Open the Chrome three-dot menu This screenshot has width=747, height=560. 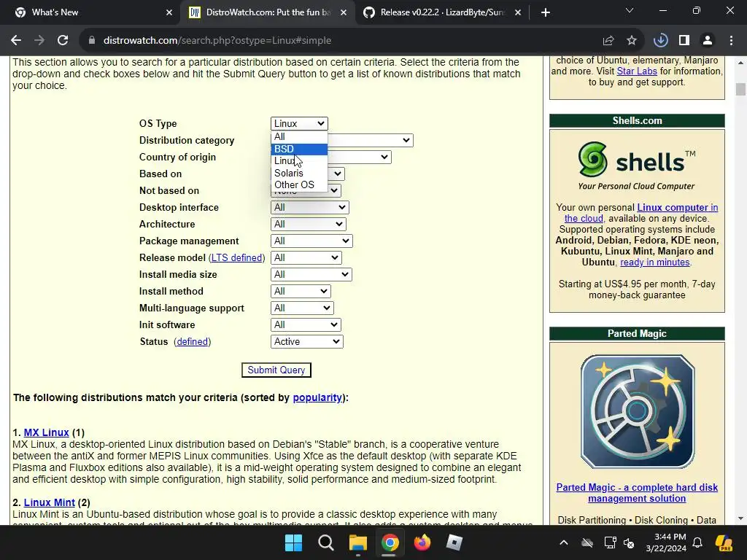coord(731,41)
